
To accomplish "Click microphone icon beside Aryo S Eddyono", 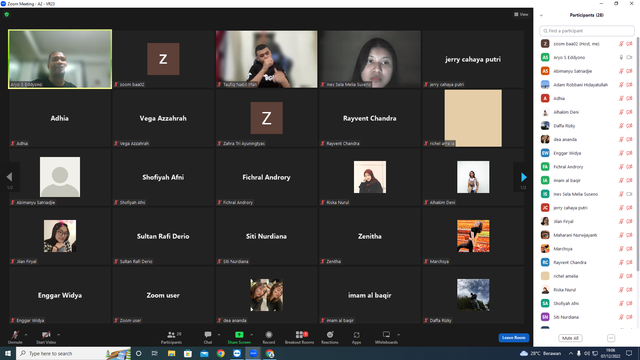I will (x=621, y=58).
